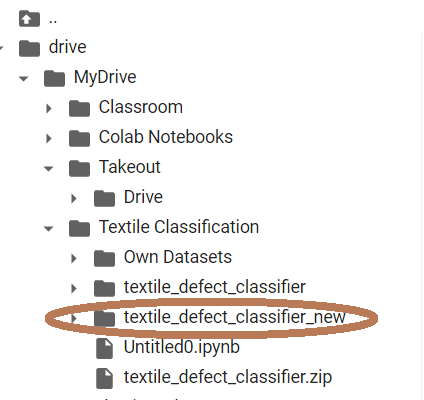The image size is (424, 400).
Task: Expand the Colab Notebooks folder
Action: tap(49, 138)
